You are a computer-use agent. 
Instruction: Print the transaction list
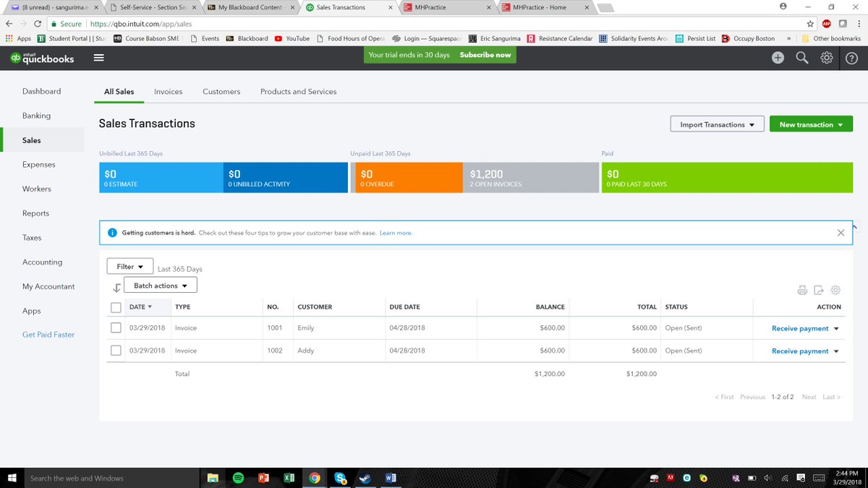[x=802, y=290]
